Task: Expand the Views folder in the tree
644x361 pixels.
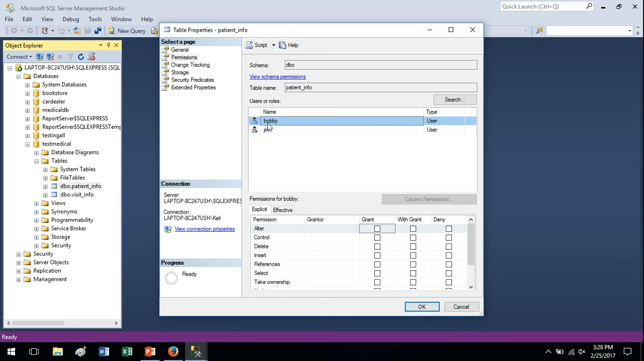Action: 37,204
